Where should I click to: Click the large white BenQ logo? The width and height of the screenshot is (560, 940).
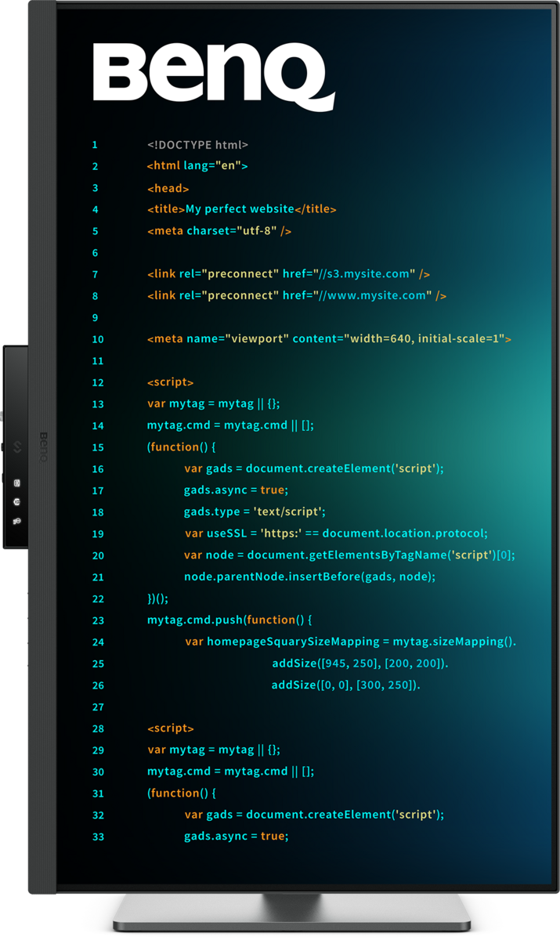213,75
